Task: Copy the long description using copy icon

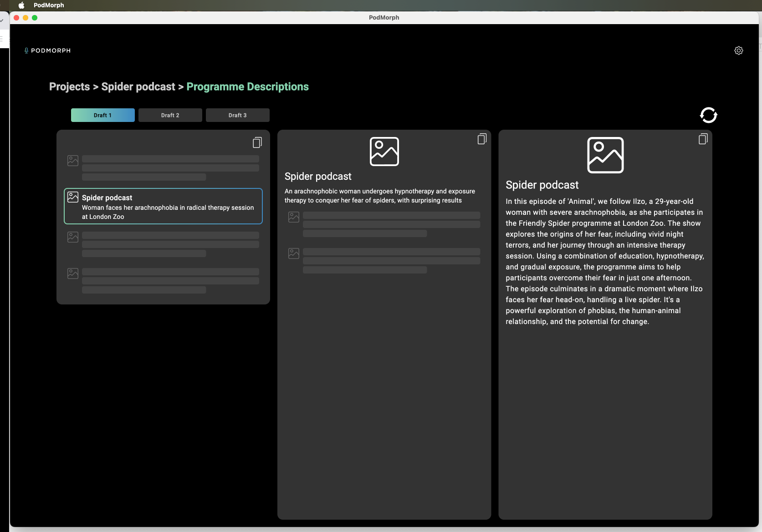Action: pyautogui.click(x=703, y=139)
